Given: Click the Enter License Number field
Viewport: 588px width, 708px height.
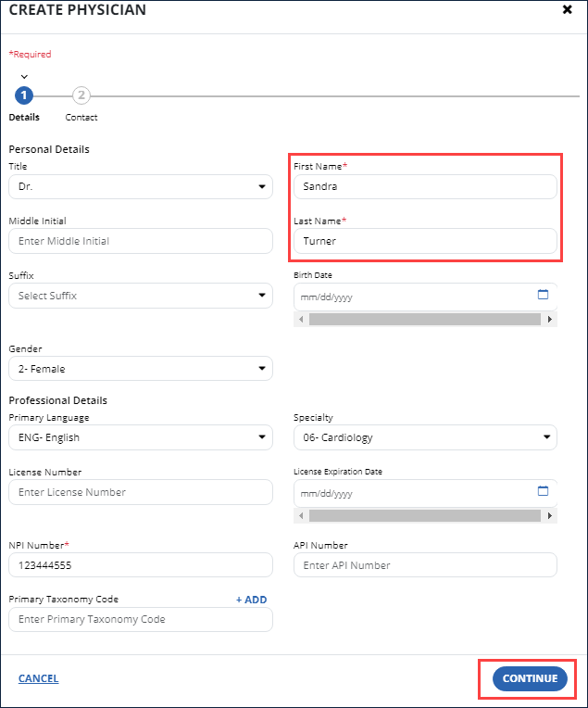Looking at the screenshot, I should coord(141,492).
